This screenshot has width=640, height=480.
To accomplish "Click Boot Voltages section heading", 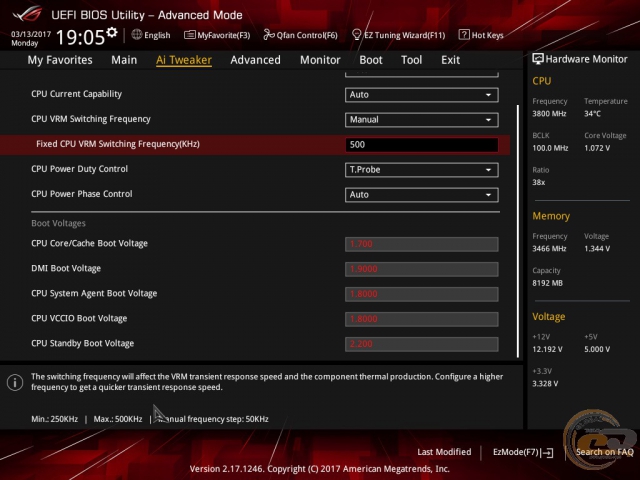I will [58, 223].
